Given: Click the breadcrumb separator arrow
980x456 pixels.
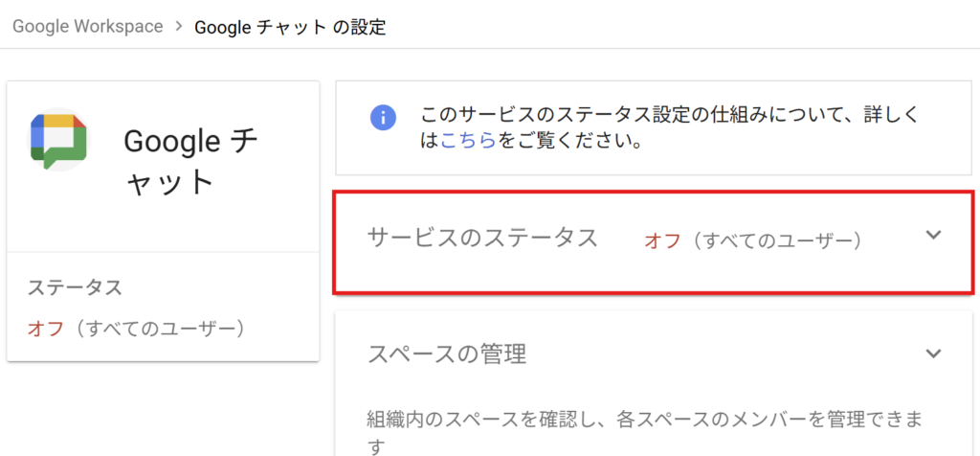Looking at the screenshot, I should [179, 26].
